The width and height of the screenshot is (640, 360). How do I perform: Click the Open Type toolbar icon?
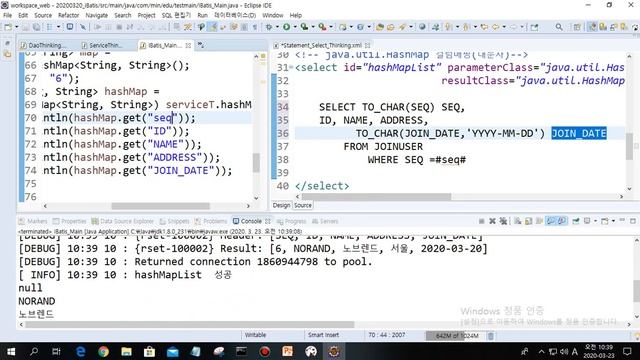click(380, 27)
